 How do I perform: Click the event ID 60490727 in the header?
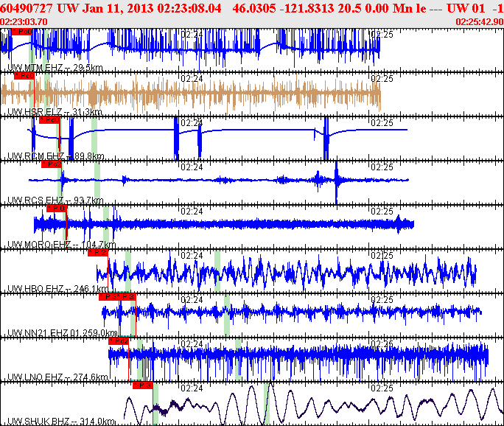pyautogui.click(x=27, y=8)
